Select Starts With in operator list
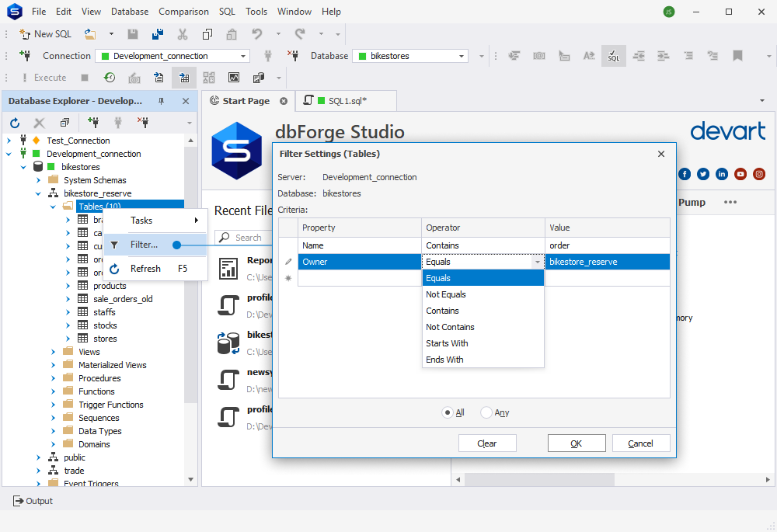Image resolution: width=777 pixels, height=532 pixels. (x=483, y=343)
